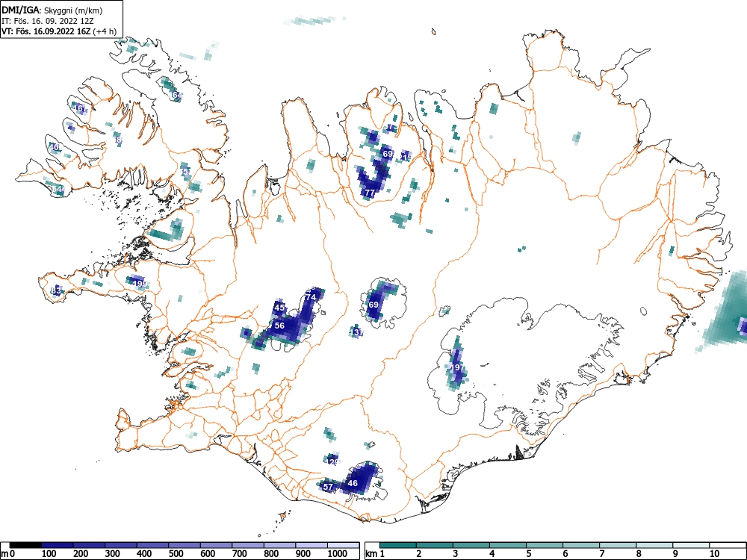
Task: Click the 800–900 m legend swatch
Action: pyautogui.click(x=280, y=545)
